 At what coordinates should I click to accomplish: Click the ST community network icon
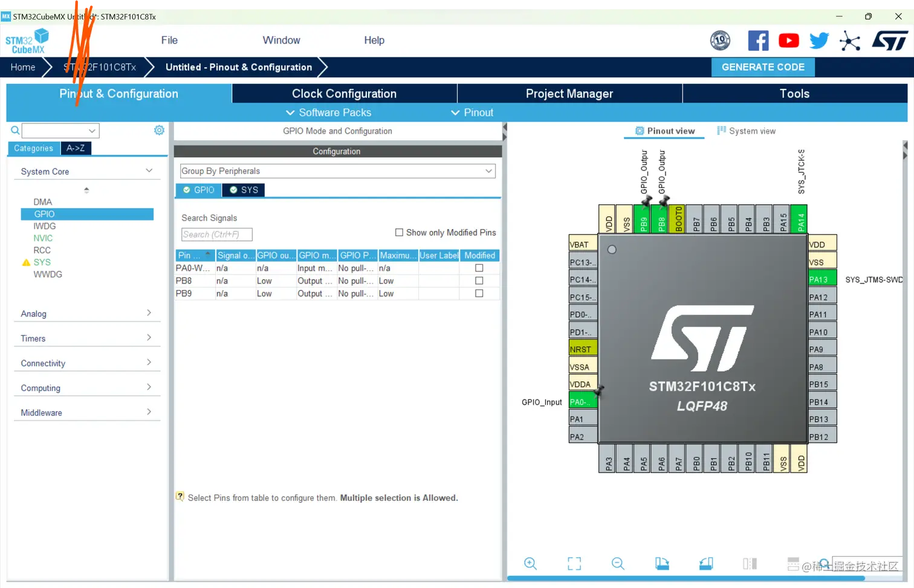point(850,41)
